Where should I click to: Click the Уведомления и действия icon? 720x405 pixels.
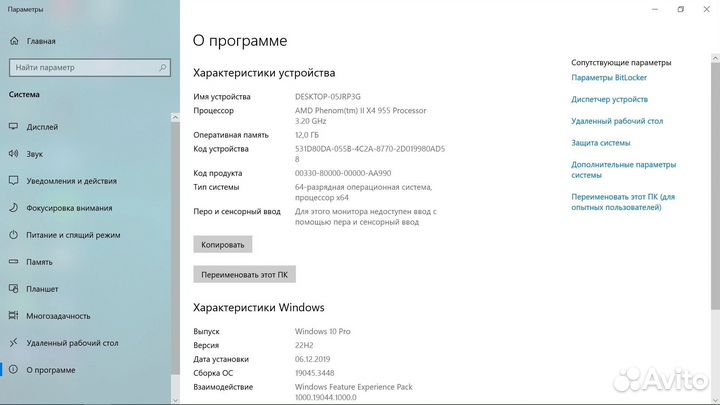tap(14, 181)
